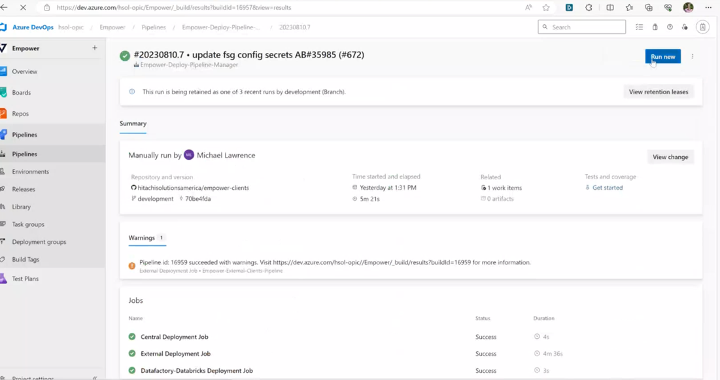
Task: Click Michael Lawrence avatar
Action: pos(189,155)
